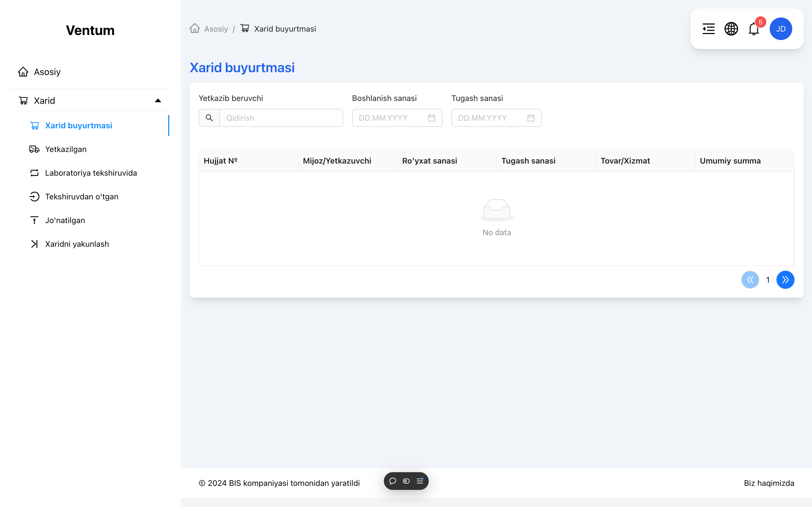Click the Xarid buyurtmasi breadcrumb text

click(285, 29)
